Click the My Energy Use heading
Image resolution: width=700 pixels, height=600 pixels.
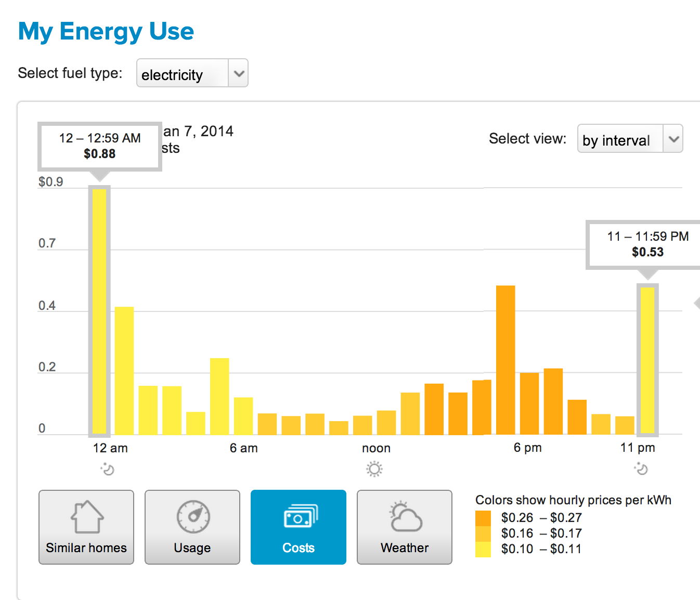(106, 31)
